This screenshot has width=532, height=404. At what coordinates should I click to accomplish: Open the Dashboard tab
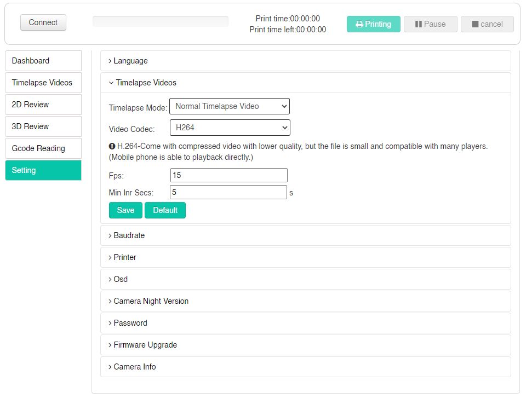(43, 61)
